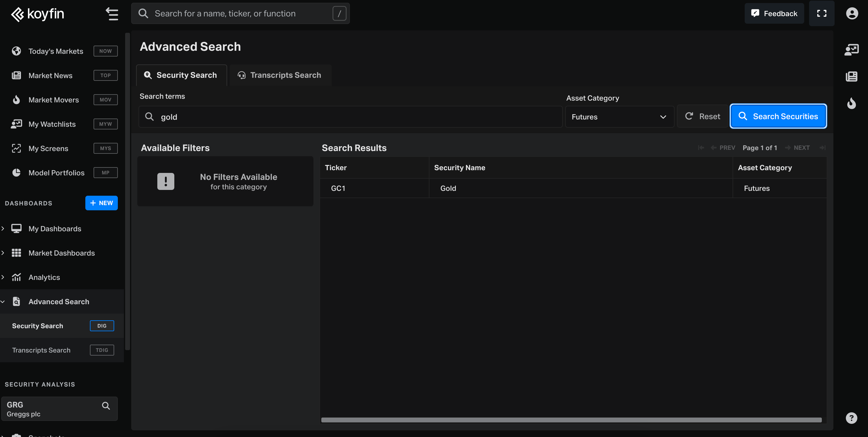Open My Watchlists in the sidebar
This screenshot has height=437, width=868.
click(52, 124)
